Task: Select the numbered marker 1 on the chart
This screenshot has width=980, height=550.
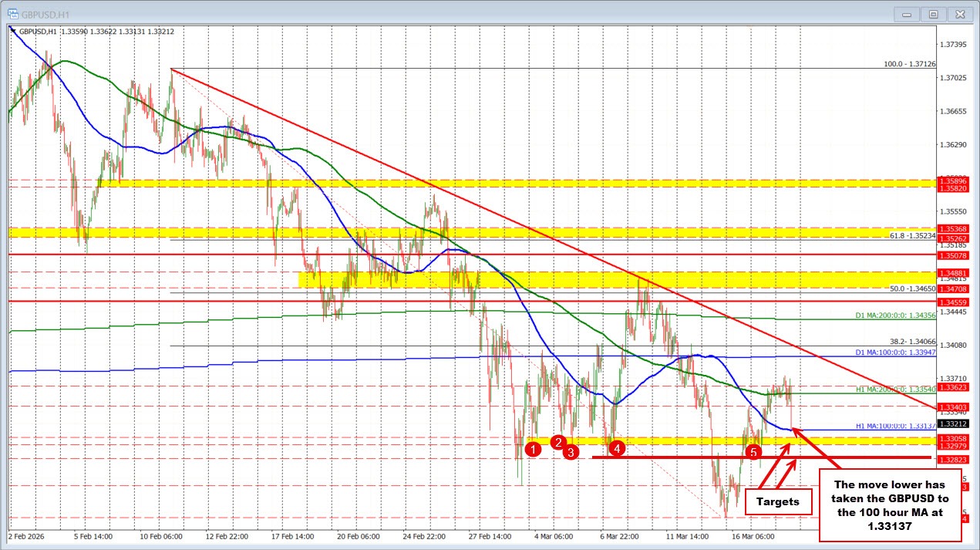Action: point(532,449)
